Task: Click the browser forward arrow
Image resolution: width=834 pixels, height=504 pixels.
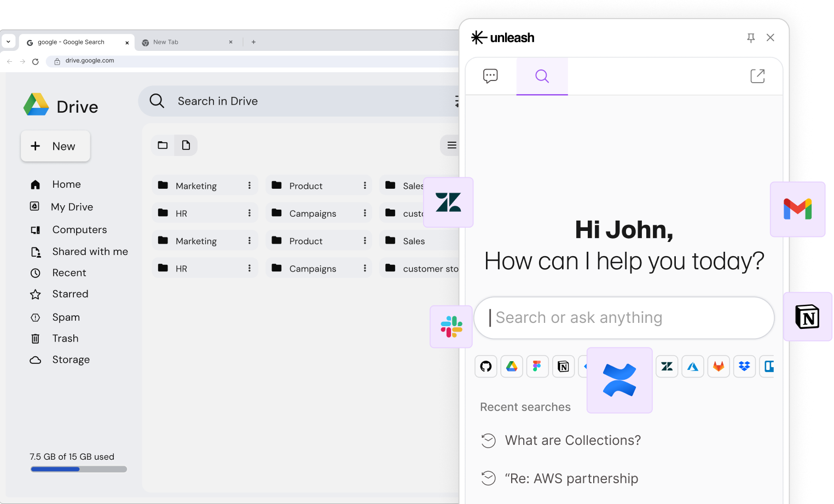Action: 22,61
